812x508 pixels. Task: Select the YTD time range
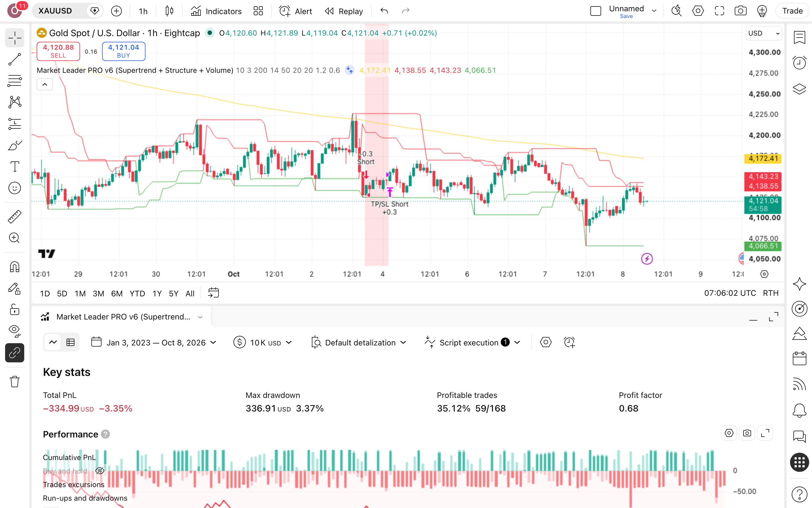click(x=137, y=294)
